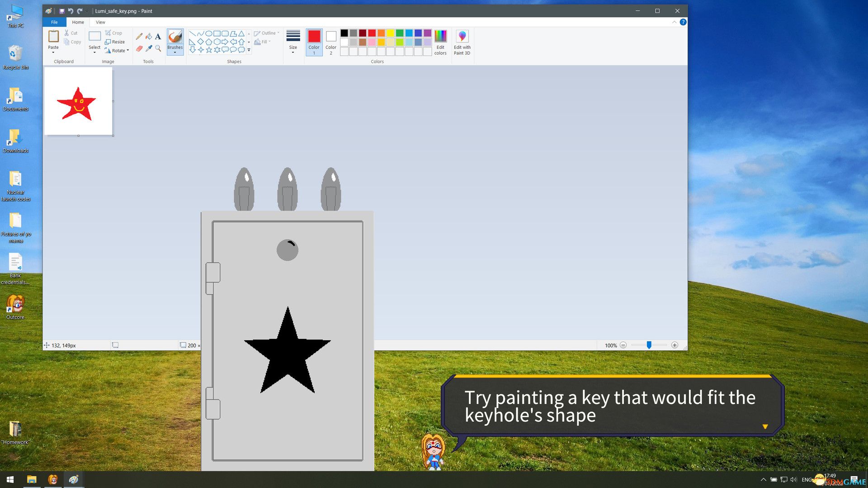Choose the Text tool

[158, 37]
